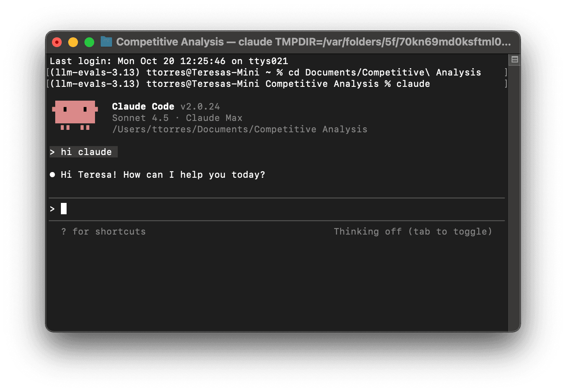Viewport: 566px width, 392px height.
Task: Click the highlighted 'hi claude' message bar
Action: click(83, 152)
